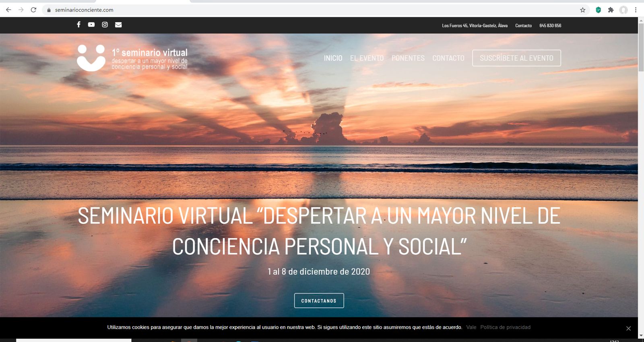This screenshot has width=644, height=342.
Task: Open the browser extensions puzzle icon
Action: 611,10
